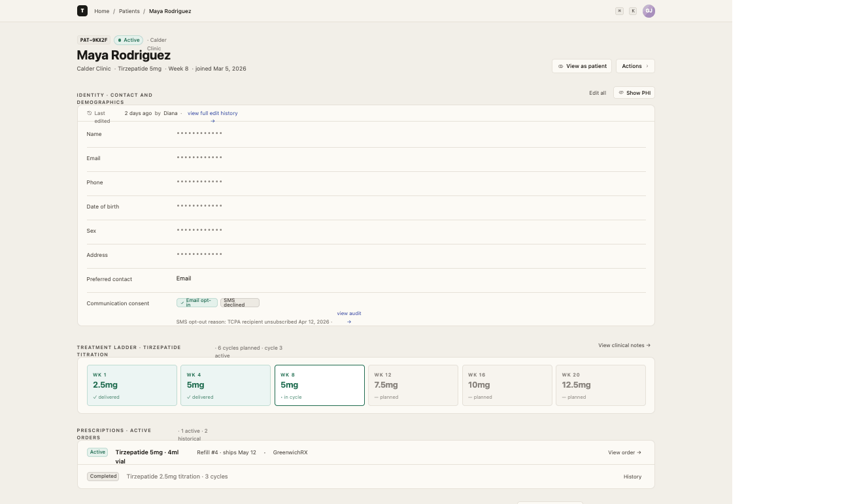
Task: Click SMS declined consent chip
Action: click(240, 303)
